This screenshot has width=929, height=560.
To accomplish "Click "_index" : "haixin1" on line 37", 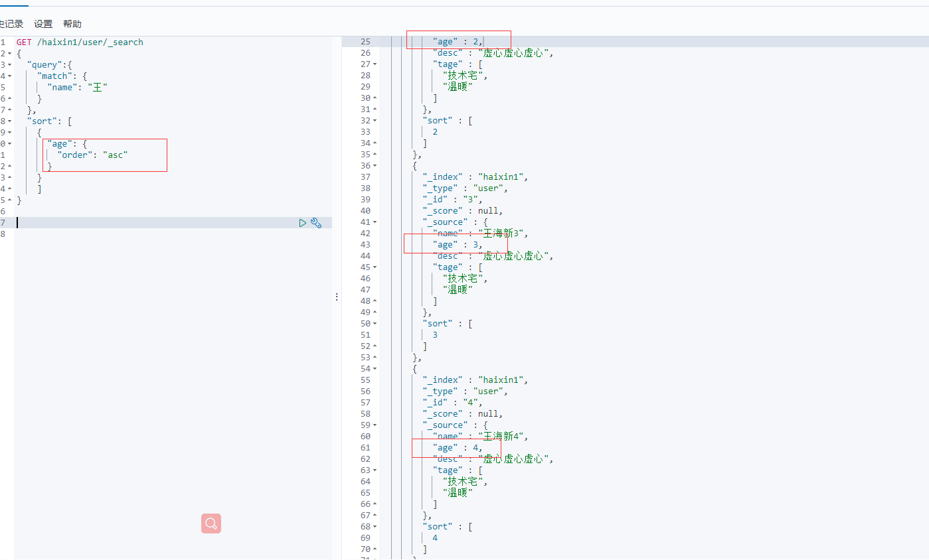I will [474, 177].
